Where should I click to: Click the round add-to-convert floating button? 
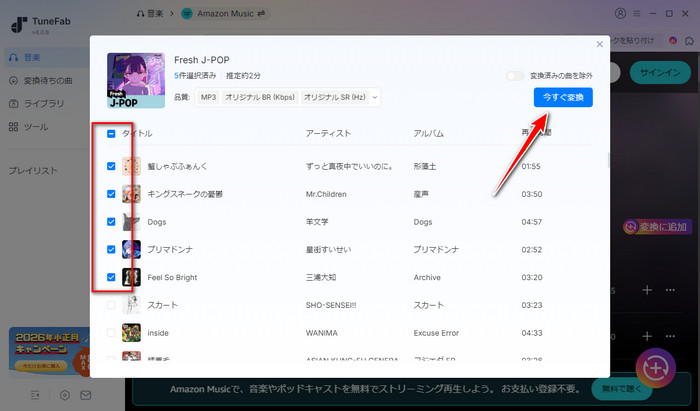[x=655, y=368]
